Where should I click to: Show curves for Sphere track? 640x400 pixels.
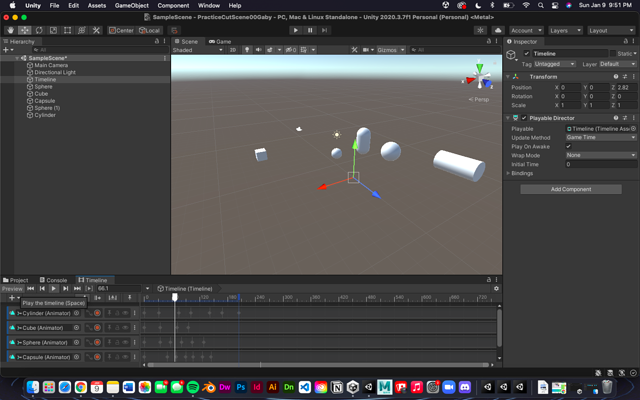89,342
